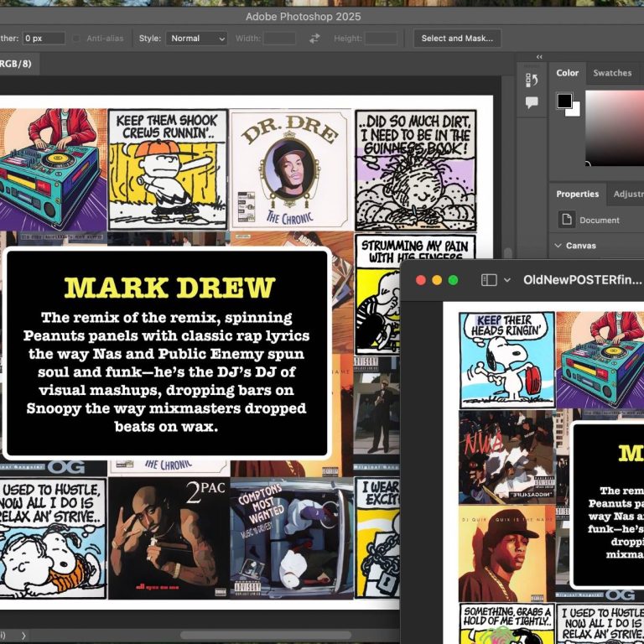Open the History panel icon
The width and height of the screenshot is (644, 644).
click(x=532, y=80)
